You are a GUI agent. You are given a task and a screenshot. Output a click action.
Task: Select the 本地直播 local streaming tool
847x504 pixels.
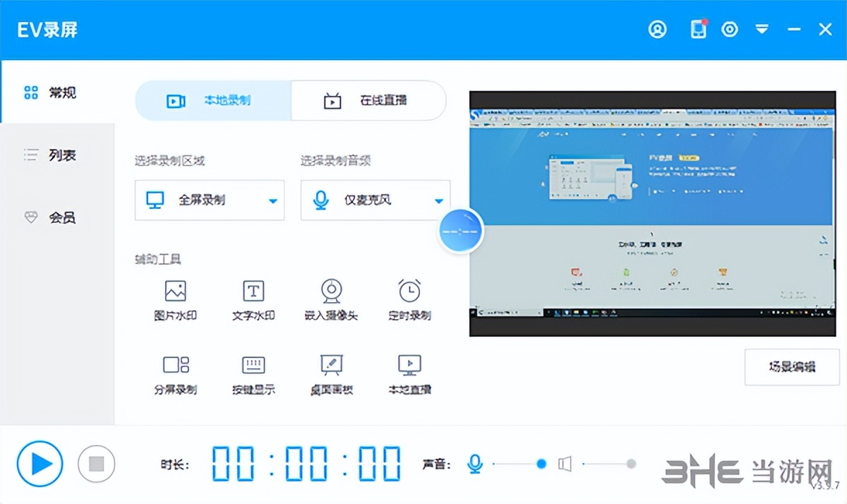coord(409,374)
